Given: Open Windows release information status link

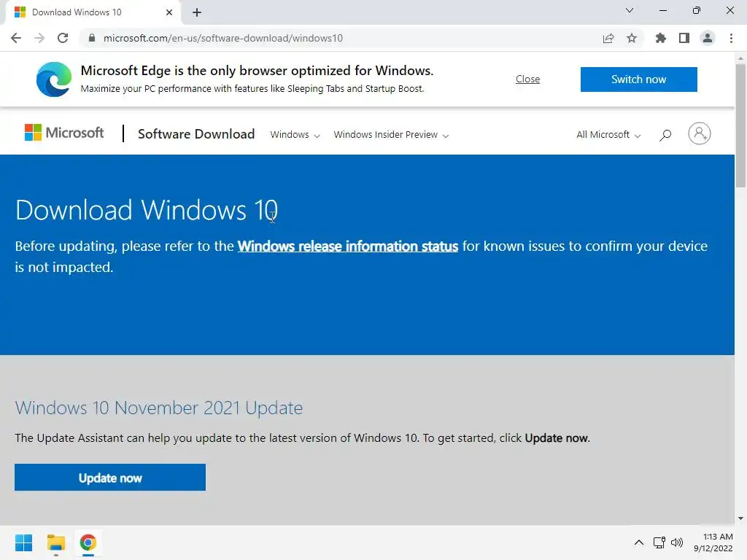Looking at the screenshot, I should 348,246.
